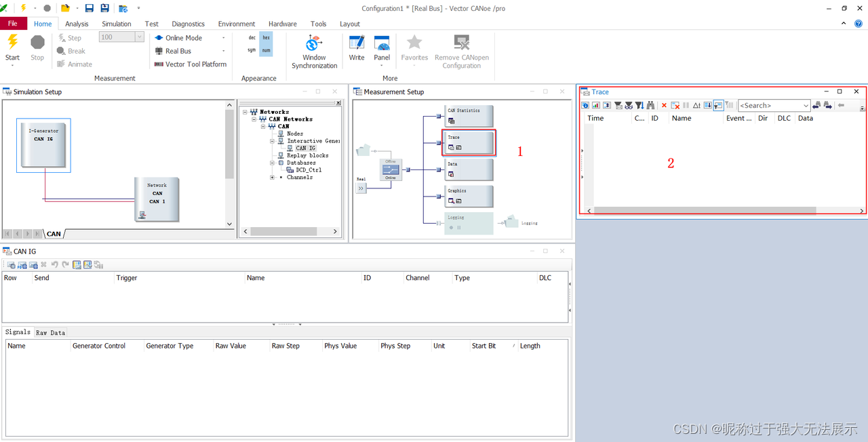Viewport: 868px width, 442px height.
Task: Toggle symbolic display (sym)
Action: (x=252, y=50)
